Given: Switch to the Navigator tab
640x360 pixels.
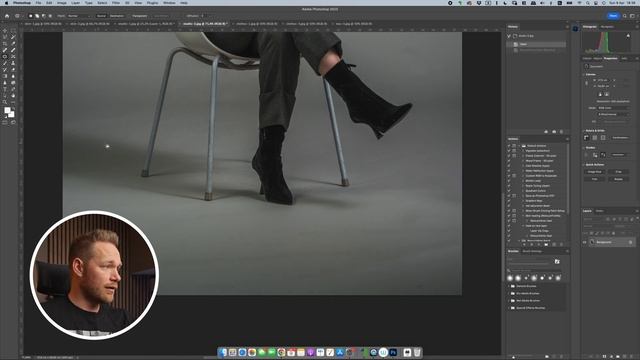Looking at the screenshot, I should (x=607, y=27).
